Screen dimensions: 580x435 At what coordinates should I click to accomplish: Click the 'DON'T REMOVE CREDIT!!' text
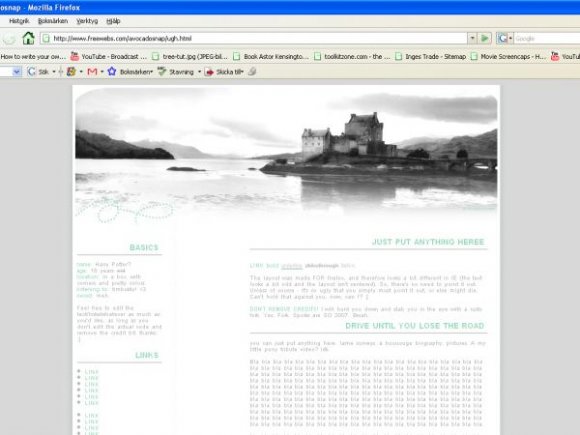(284, 309)
